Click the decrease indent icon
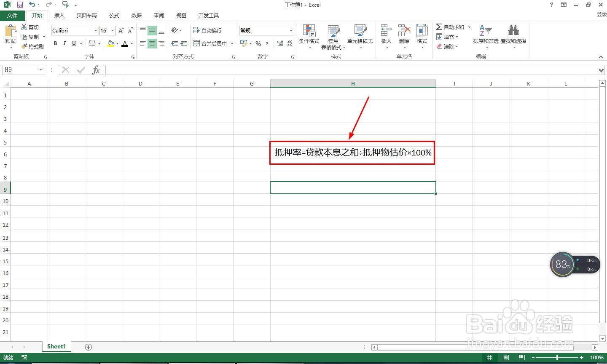 point(175,43)
